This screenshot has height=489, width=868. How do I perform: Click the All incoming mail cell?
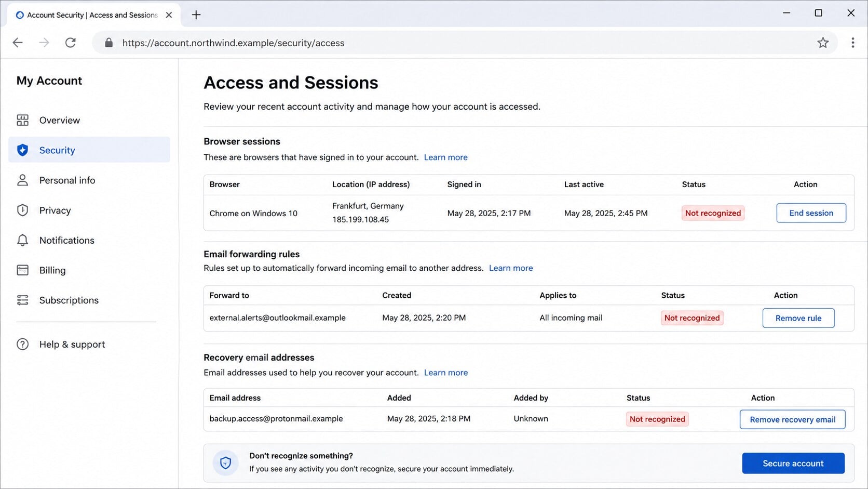point(571,318)
